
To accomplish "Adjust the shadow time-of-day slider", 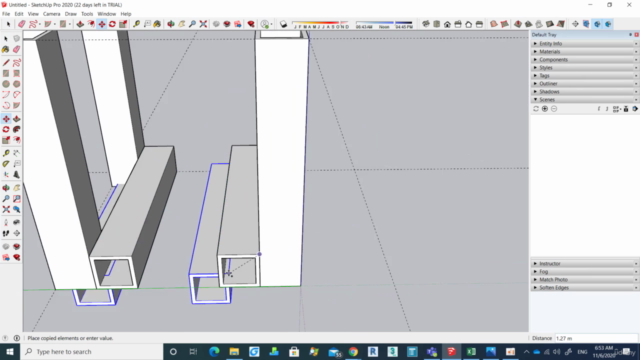I will pos(384,24).
